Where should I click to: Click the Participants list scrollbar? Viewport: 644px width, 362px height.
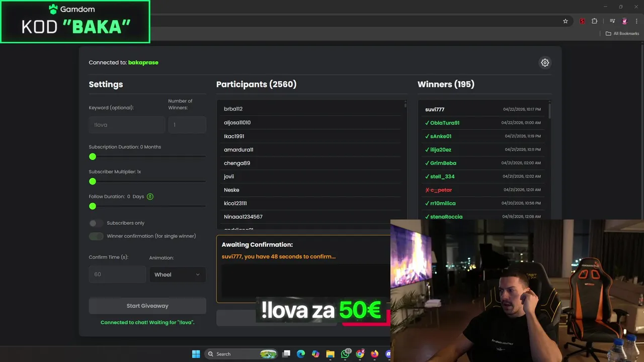[406, 105]
